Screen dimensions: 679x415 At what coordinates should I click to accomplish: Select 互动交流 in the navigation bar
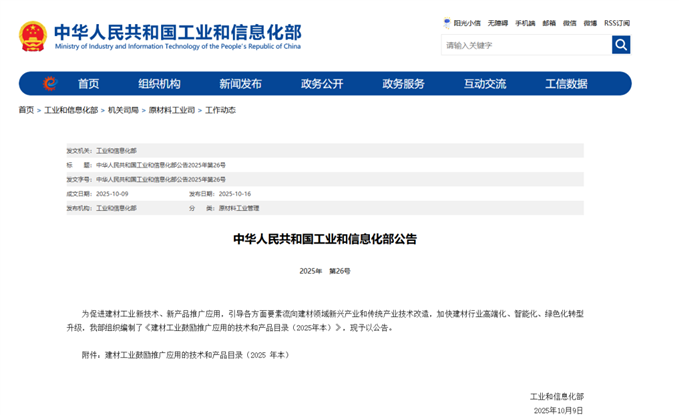click(484, 84)
